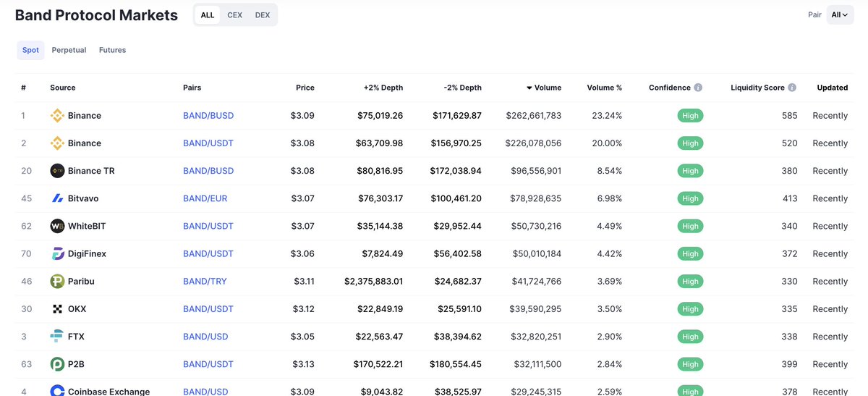Click the Binance TR logo icon

pos(57,171)
